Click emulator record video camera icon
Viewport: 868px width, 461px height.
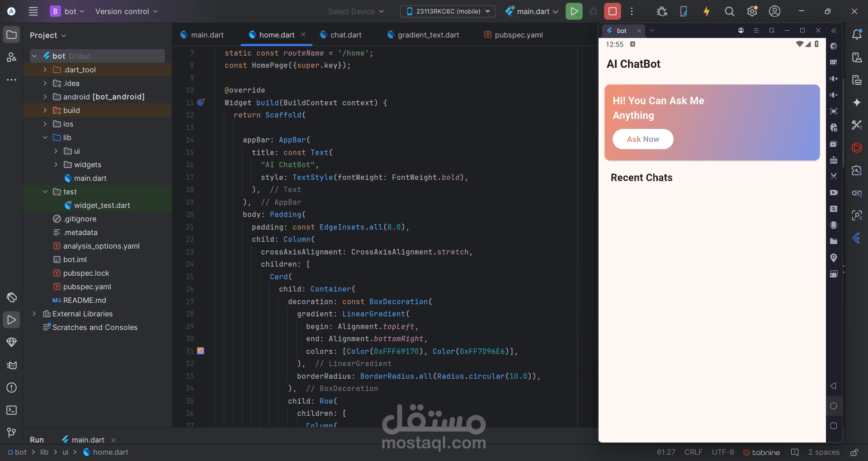click(x=834, y=193)
